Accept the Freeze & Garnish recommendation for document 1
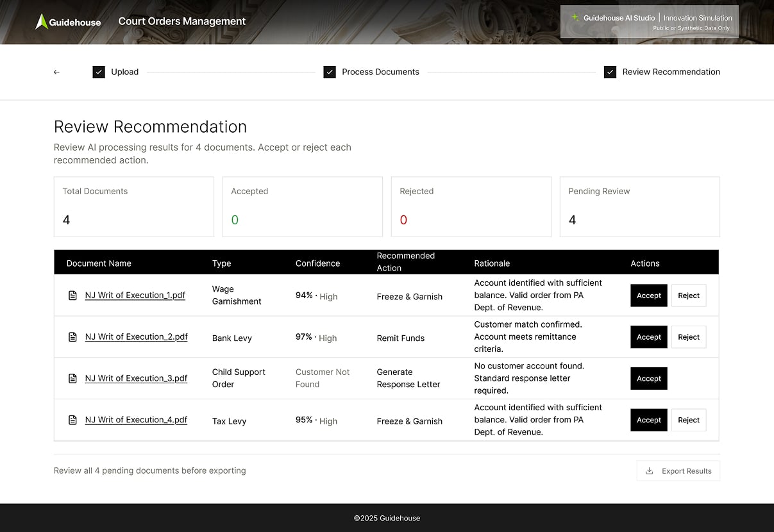The image size is (774, 532). pos(648,295)
